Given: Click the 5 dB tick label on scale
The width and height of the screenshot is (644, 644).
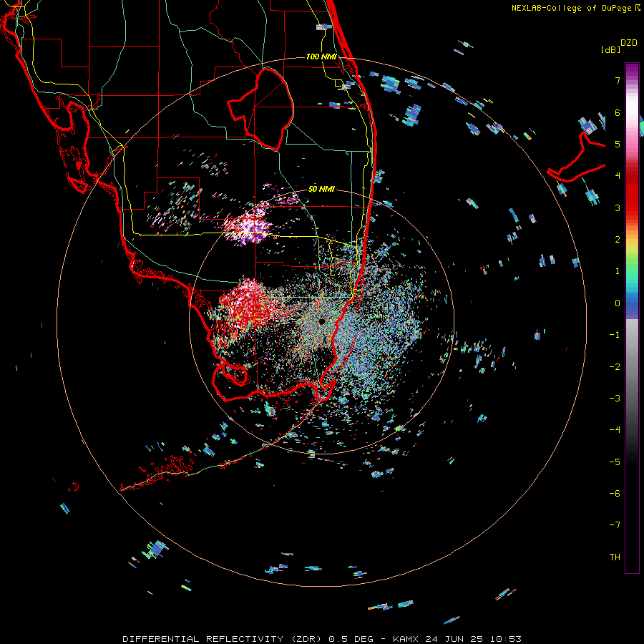Looking at the screenshot, I should click(618, 144).
